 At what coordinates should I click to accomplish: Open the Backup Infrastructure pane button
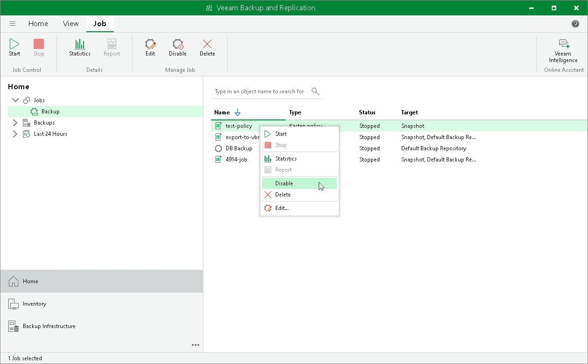pyautogui.click(x=102, y=326)
